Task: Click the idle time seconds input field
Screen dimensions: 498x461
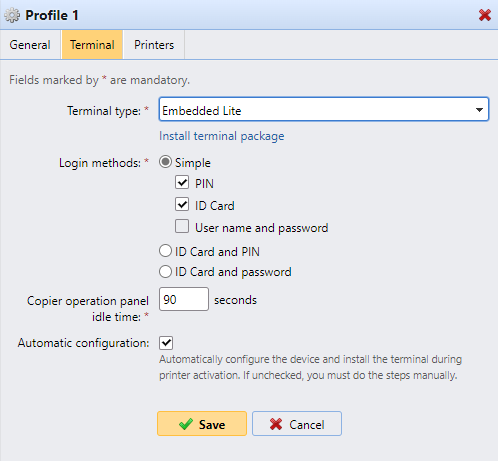Action: click(x=184, y=299)
